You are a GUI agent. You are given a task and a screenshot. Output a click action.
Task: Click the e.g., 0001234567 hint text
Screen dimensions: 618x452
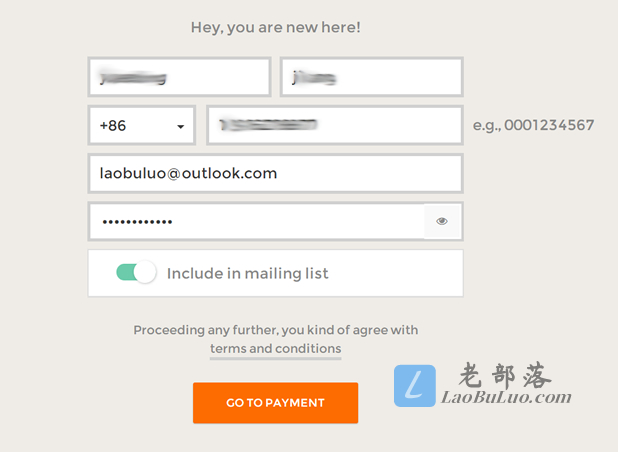[x=533, y=125]
